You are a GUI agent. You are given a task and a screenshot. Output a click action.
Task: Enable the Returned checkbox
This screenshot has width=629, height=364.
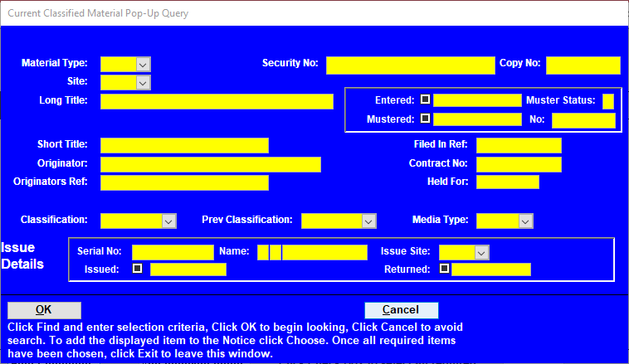445,269
